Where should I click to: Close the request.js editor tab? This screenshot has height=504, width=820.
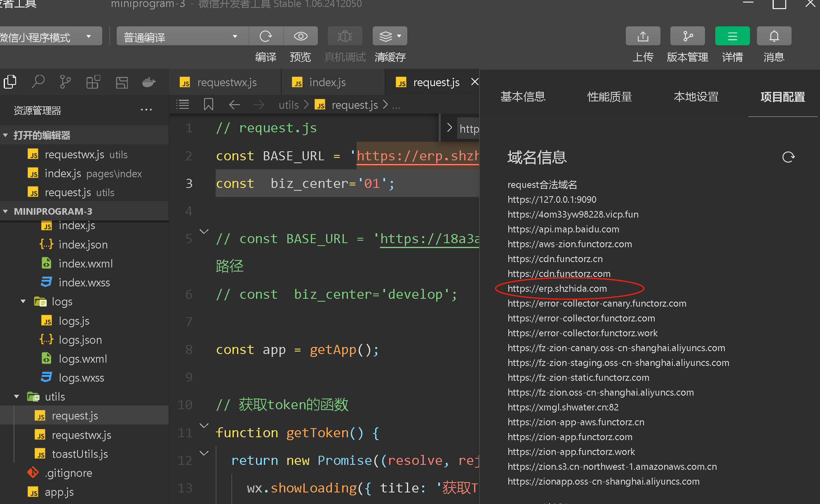pos(475,82)
